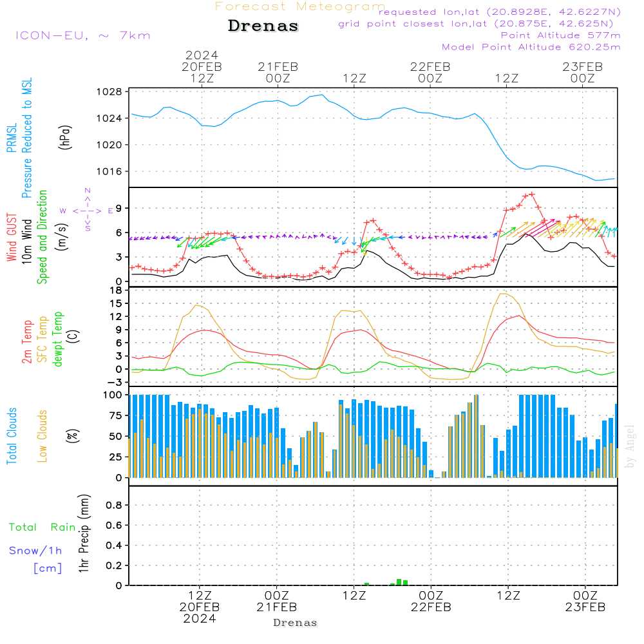Click the peak wind gust marker near 11 m/s
The width and height of the screenshot is (644, 644).
532,194
